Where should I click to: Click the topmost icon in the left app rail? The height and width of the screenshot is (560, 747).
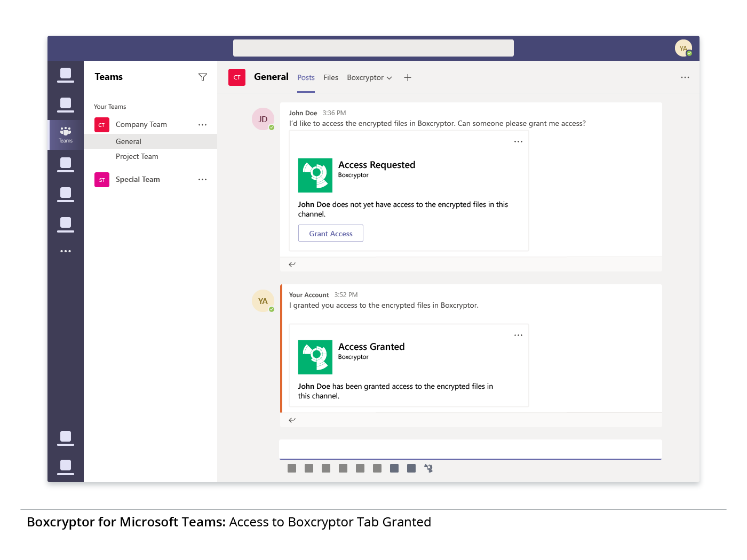point(66,75)
